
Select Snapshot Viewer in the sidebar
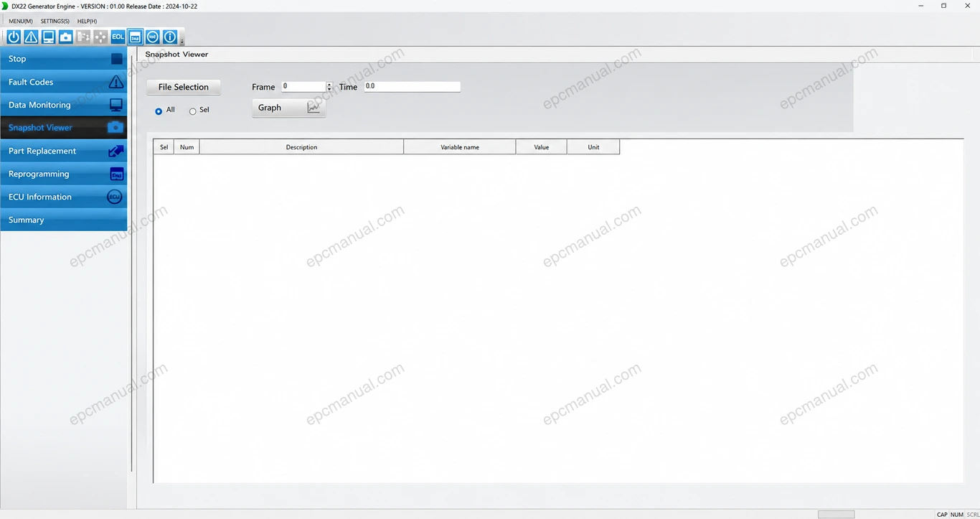(64, 128)
